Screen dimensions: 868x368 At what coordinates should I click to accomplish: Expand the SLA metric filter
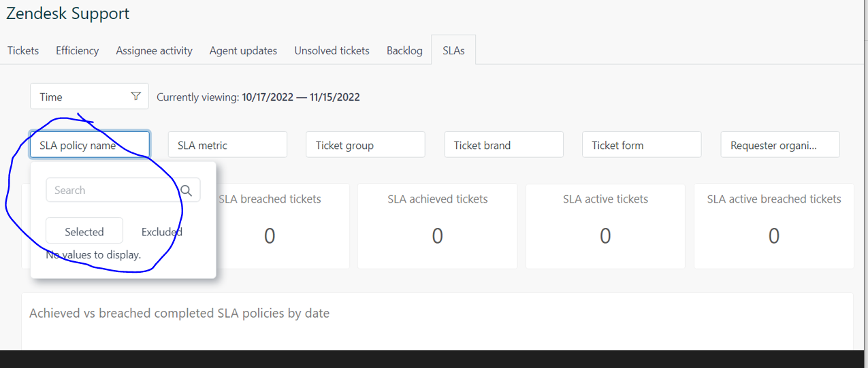(227, 145)
